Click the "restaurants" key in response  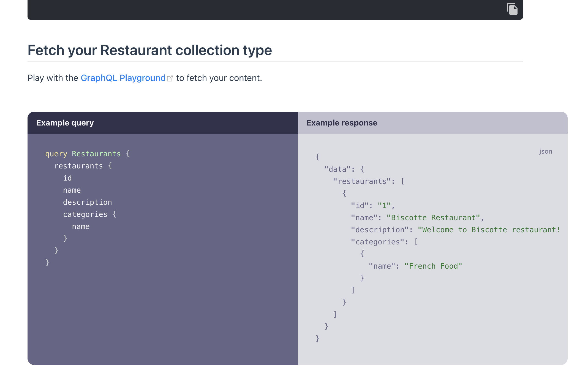(x=362, y=181)
